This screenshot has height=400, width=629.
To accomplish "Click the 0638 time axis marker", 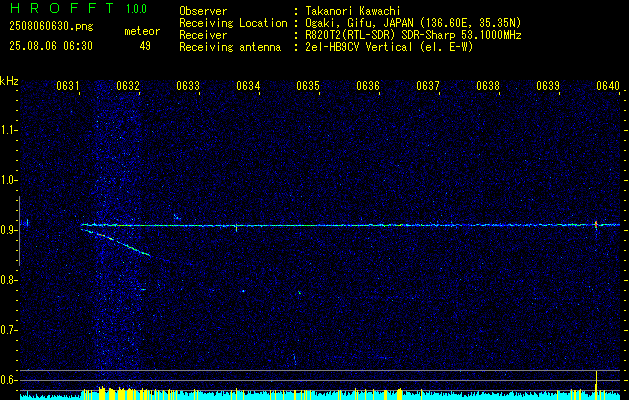I will pyautogui.click(x=488, y=85).
